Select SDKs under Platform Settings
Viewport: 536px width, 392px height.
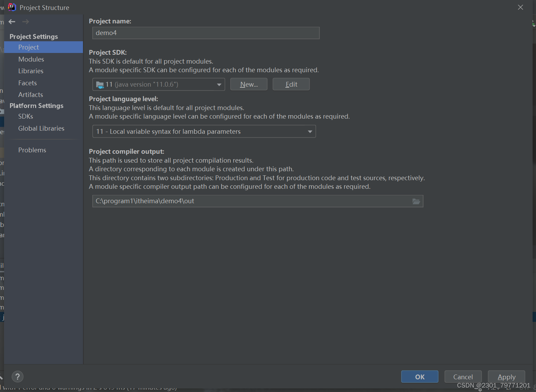coord(25,116)
